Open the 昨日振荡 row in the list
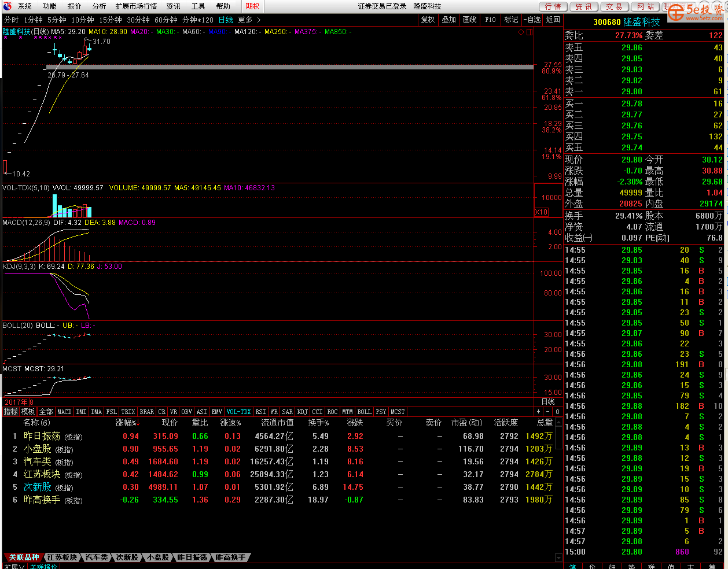The width and height of the screenshot is (728, 569). click(x=278, y=436)
